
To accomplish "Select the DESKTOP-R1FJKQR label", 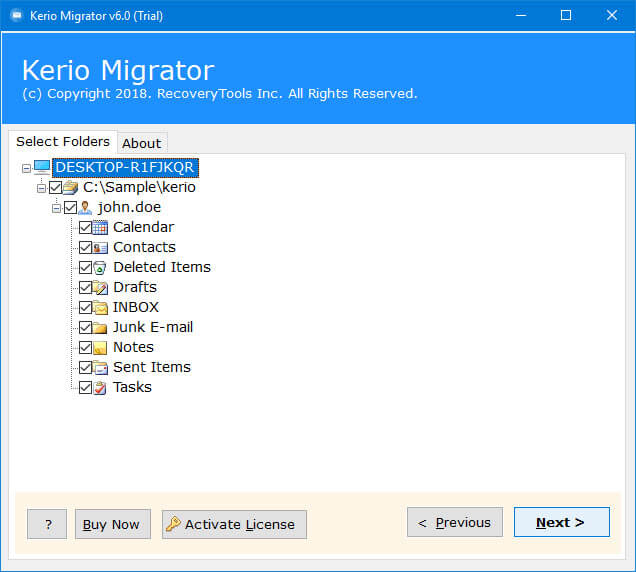I will (x=125, y=168).
